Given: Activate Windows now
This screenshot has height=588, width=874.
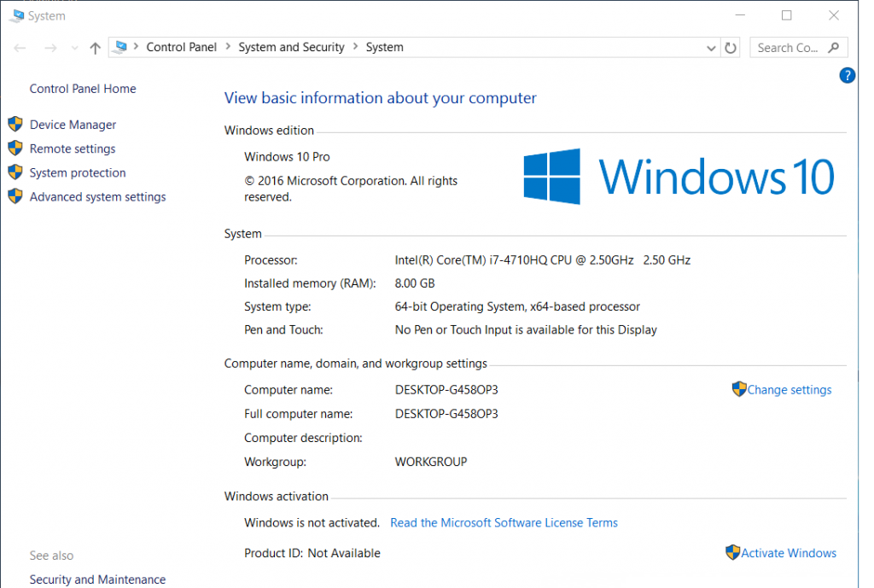Looking at the screenshot, I should tap(789, 553).
